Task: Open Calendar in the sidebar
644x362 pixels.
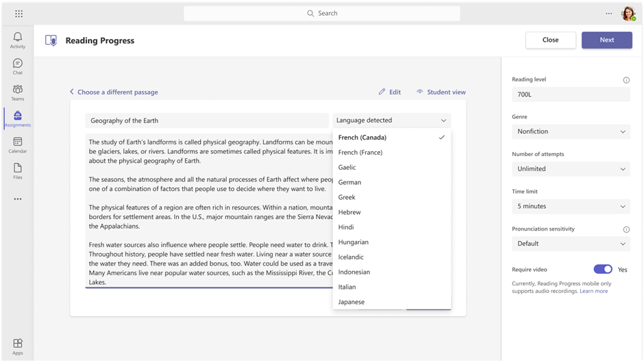Action: [x=18, y=145]
